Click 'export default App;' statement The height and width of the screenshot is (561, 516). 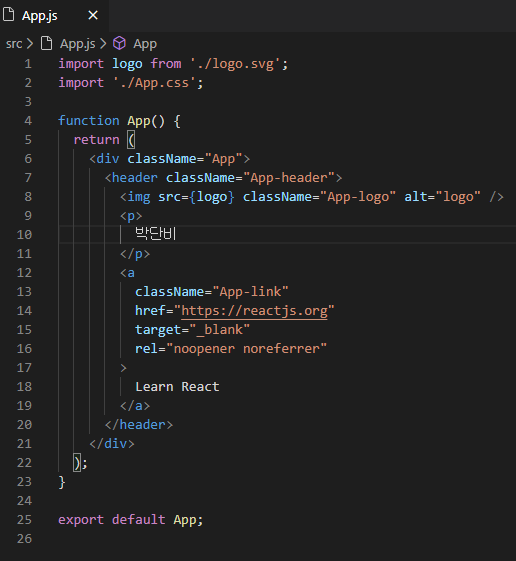(x=131, y=520)
